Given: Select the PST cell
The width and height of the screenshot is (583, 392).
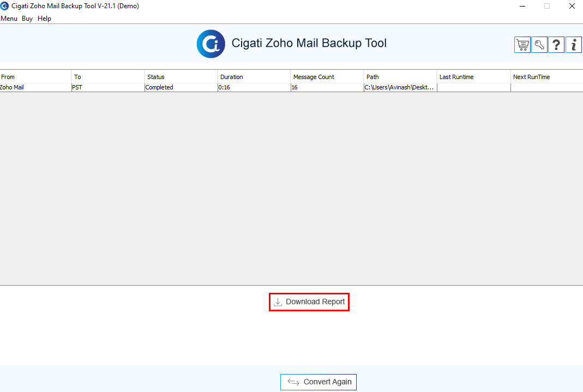Looking at the screenshot, I should coord(107,87).
